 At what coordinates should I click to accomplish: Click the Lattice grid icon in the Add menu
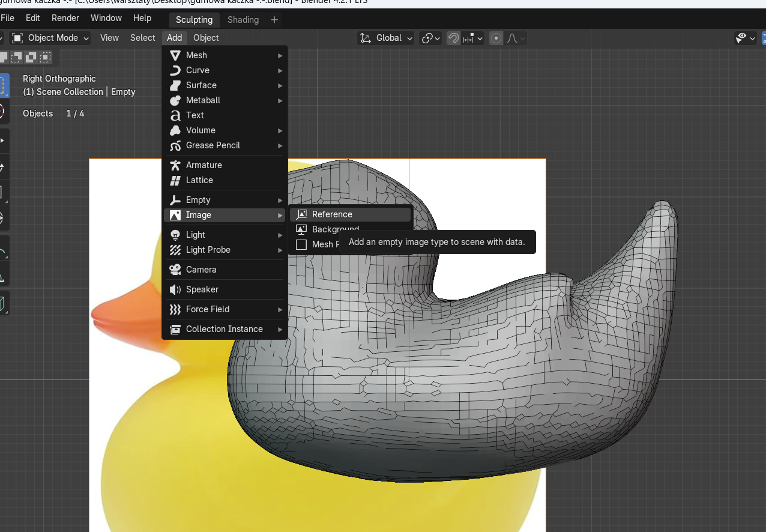175,180
